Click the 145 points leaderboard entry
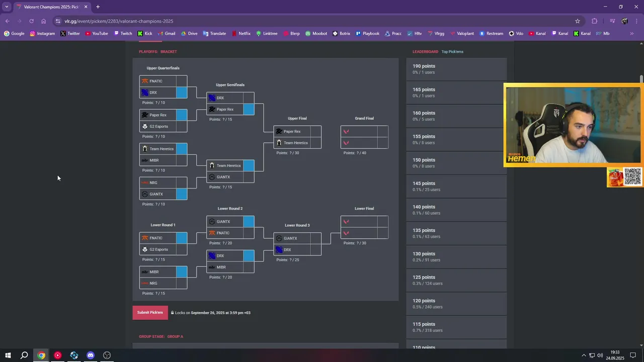Viewport: 644px width, 362px height. (456, 187)
